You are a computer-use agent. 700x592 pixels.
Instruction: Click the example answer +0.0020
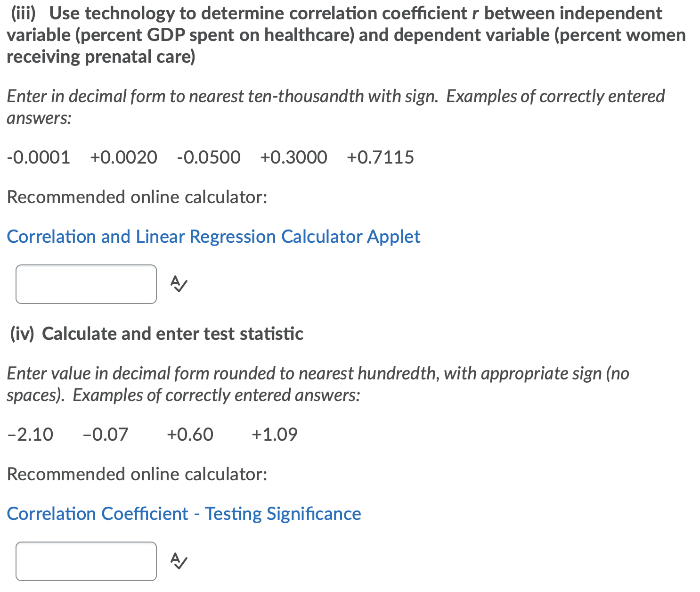123,157
